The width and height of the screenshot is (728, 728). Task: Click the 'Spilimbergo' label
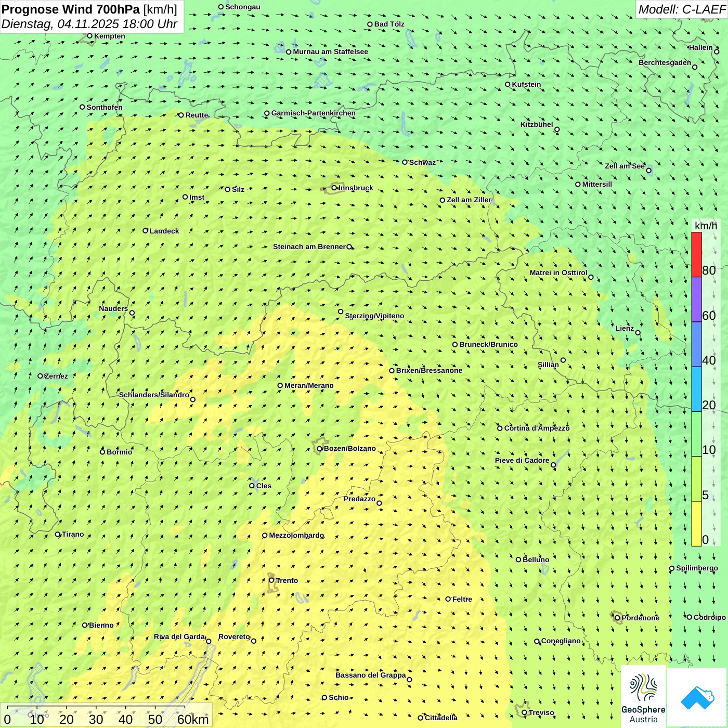pyautogui.click(x=697, y=568)
